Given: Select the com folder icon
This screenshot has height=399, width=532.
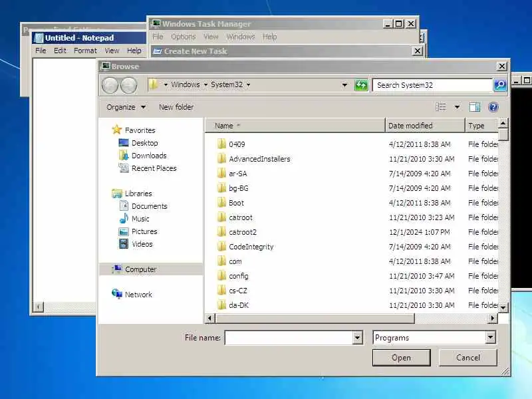Looking at the screenshot, I should 221,261.
